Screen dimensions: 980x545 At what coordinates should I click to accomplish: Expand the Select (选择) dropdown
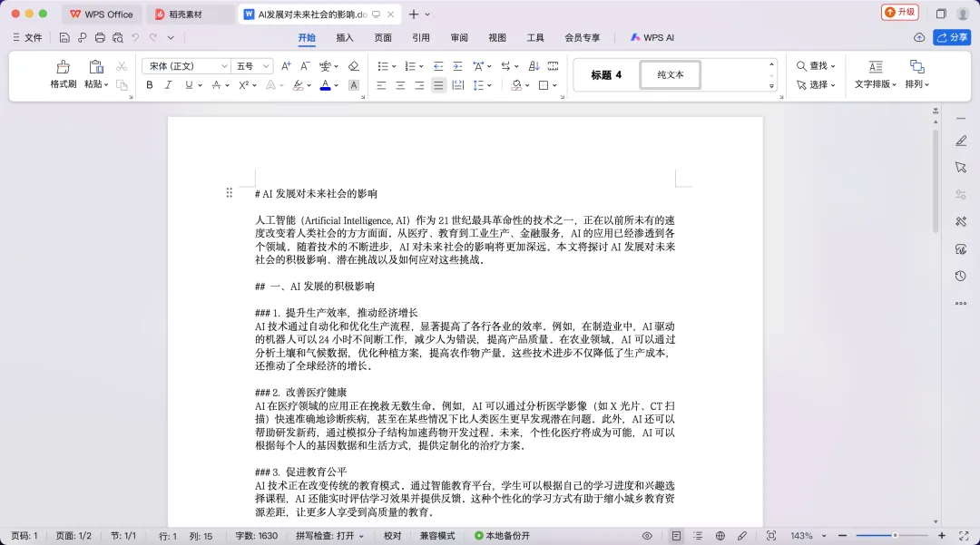[833, 85]
